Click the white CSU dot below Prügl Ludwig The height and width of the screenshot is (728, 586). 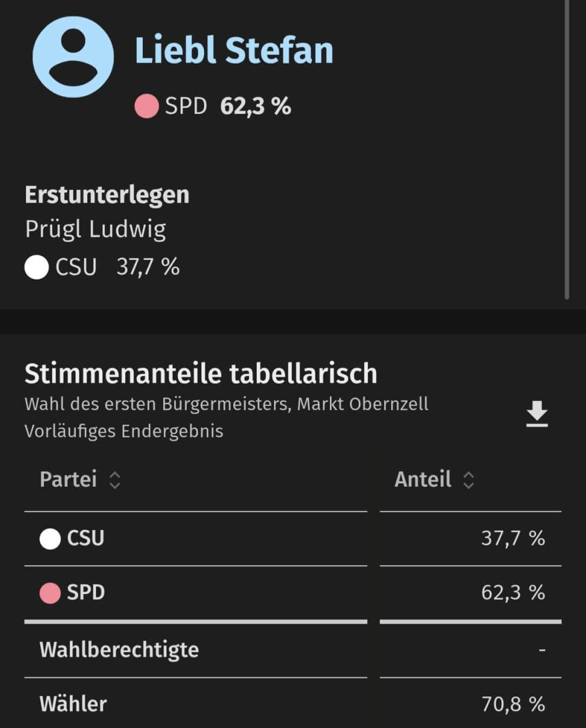[37, 268]
